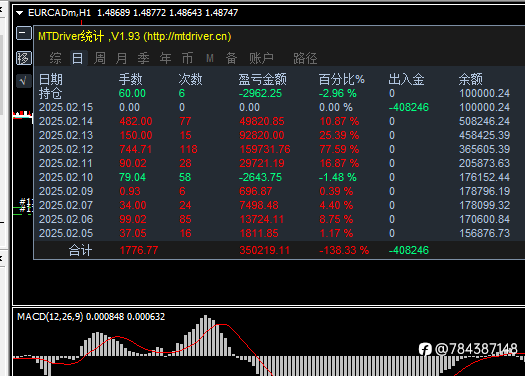Click the 77.59 % percentage cell
This screenshot has width=525, height=376.
[339, 149]
